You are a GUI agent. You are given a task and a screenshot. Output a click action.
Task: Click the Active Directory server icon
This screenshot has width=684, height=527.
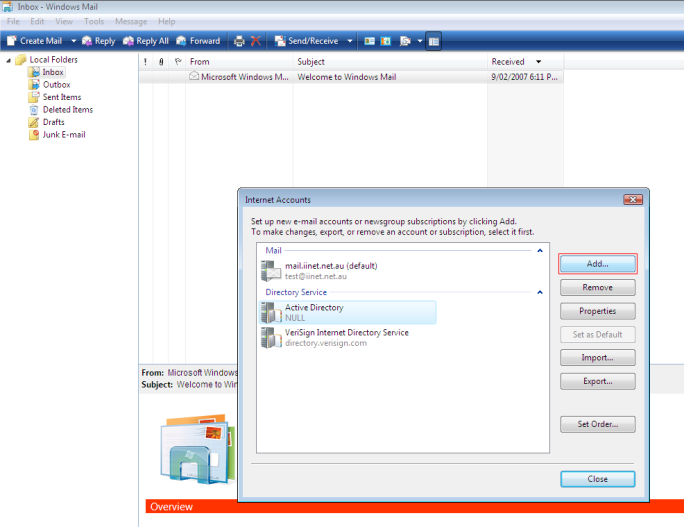point(271,313)
